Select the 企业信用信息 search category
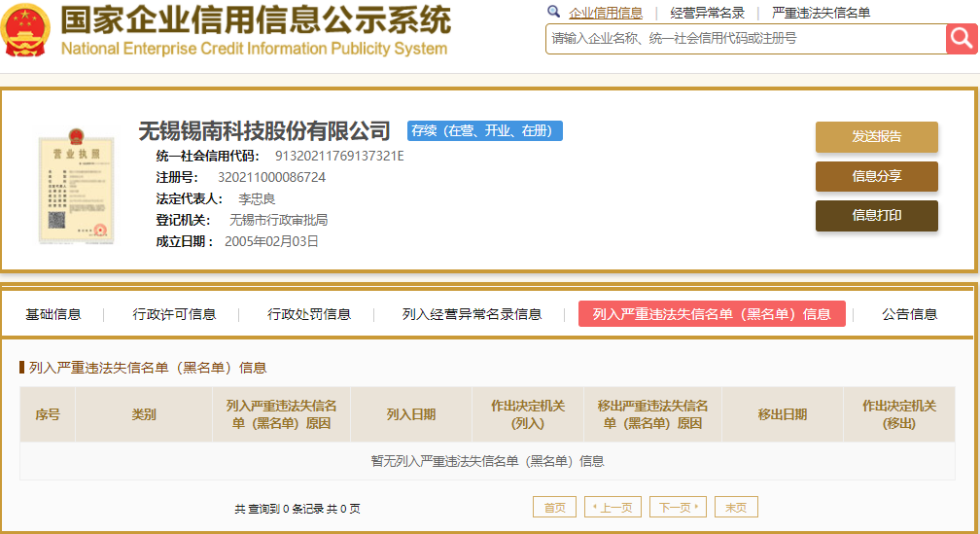This screenshot has height=534, width=980. (x=605, y=13)
